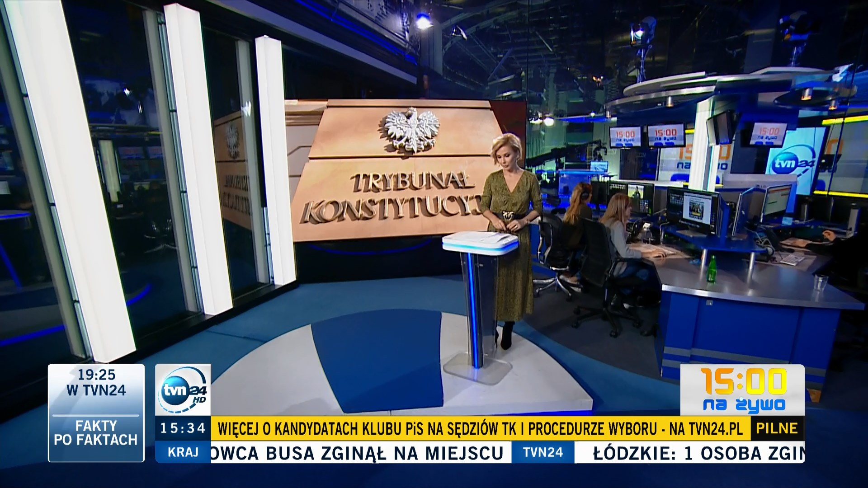The width and height of the screenshot is (868, 488).
Task: Click the KRAJ ticker category label
Action: coord(183,452)
